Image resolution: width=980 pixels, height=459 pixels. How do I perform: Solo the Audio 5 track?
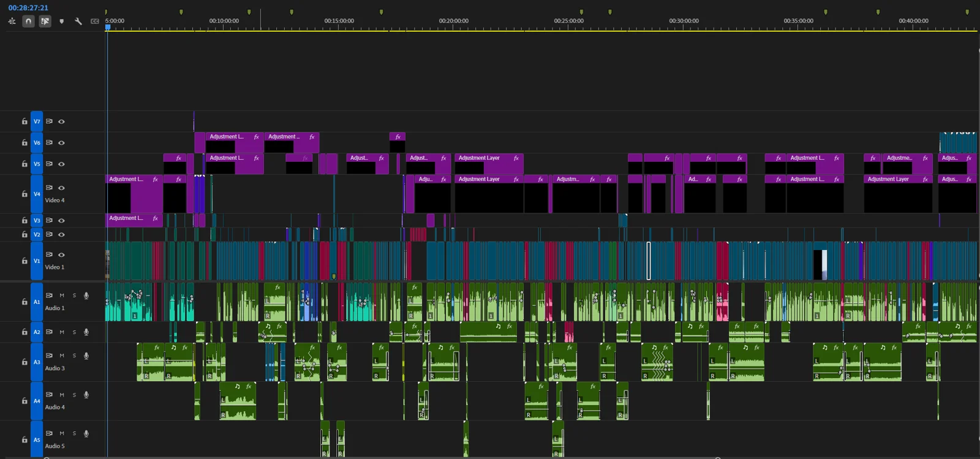coord(75,433)
